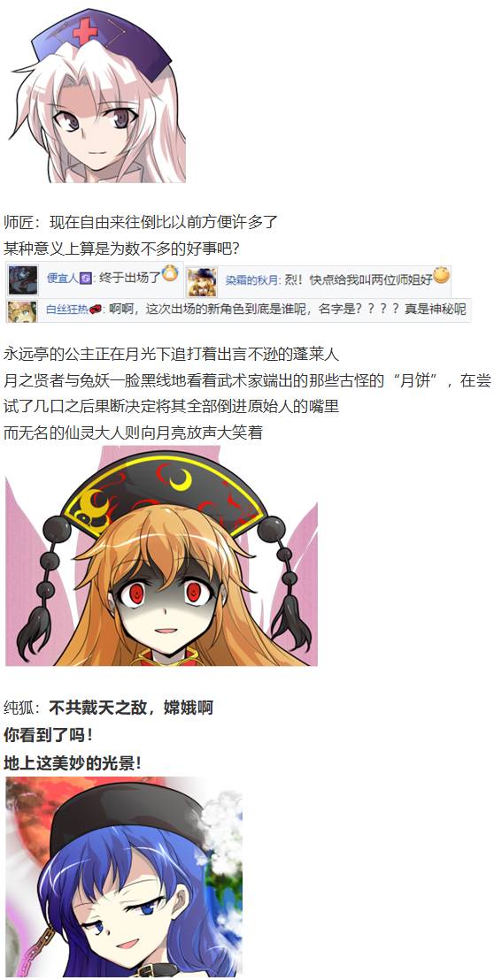Viewport: 494px width, 980px height.
Task: Click the avatar of commenter 便宜人
Action: 22,280
